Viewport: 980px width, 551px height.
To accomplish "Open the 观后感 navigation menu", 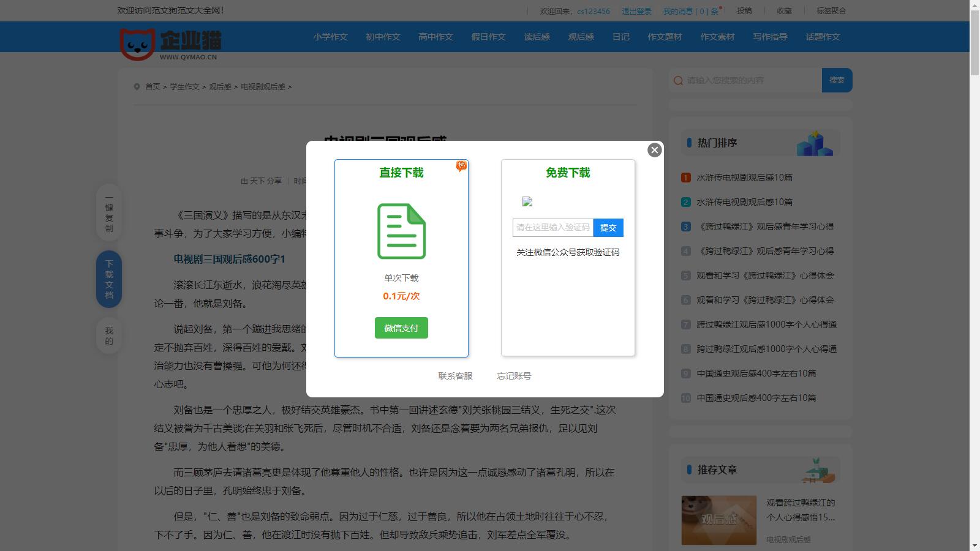I will [581, 37].
